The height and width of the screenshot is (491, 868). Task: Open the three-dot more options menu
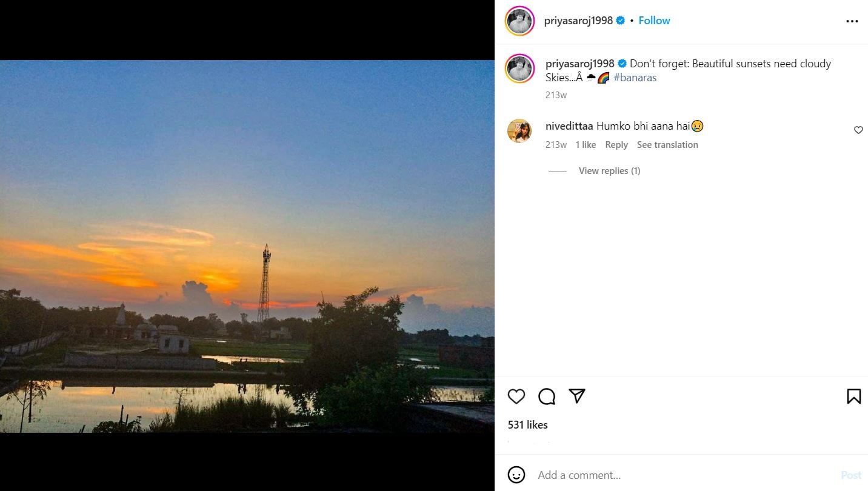852,21
